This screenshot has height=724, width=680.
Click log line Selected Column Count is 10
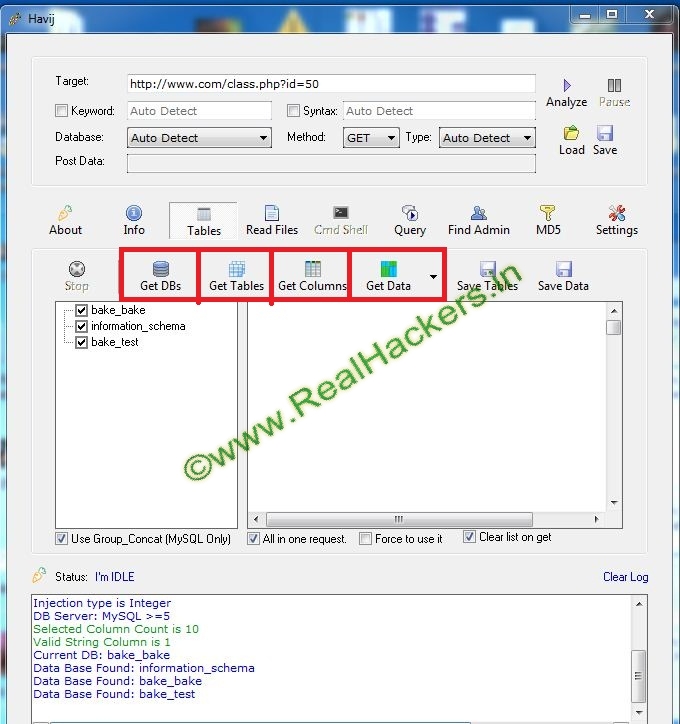tap(116, 628)
